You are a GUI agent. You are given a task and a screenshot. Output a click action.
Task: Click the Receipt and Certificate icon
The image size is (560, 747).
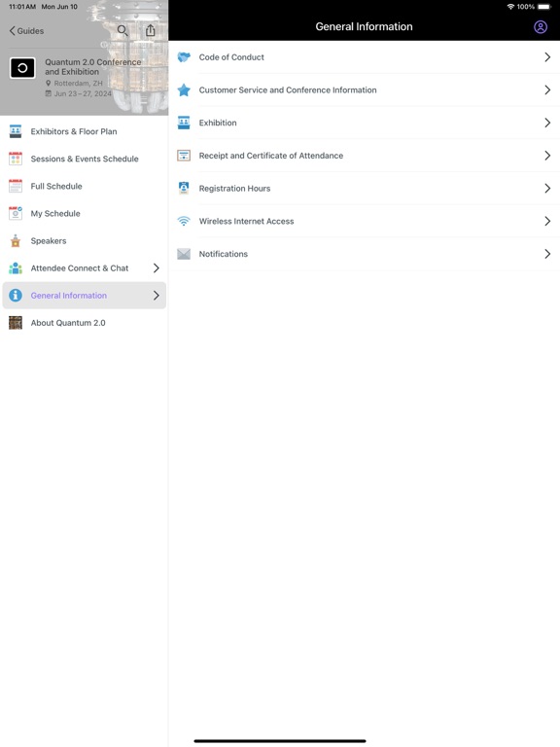(184, 156)
